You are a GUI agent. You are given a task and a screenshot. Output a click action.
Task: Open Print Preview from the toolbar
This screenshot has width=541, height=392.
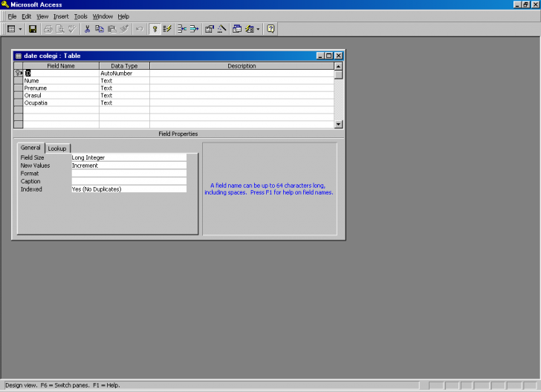click(60, 29)
